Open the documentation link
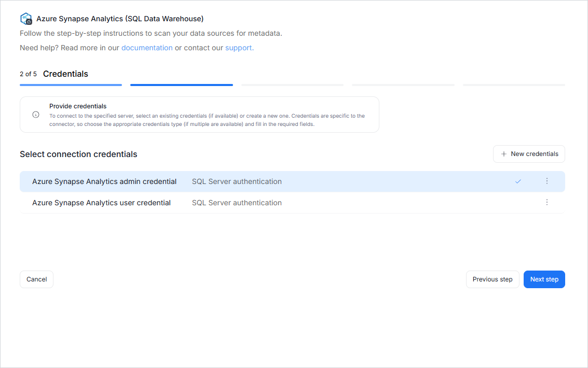 tap(147, 48)
